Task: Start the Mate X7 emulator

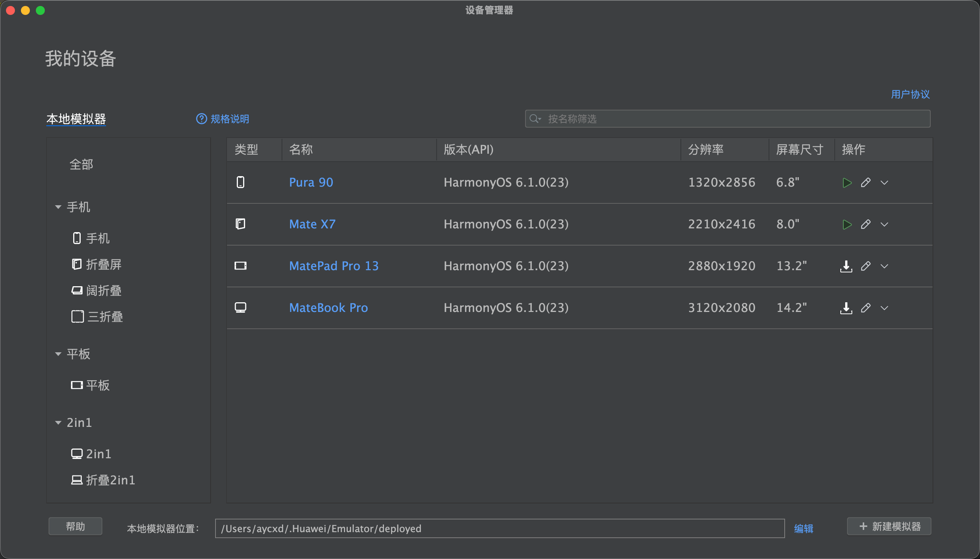Action: [847, 225]
